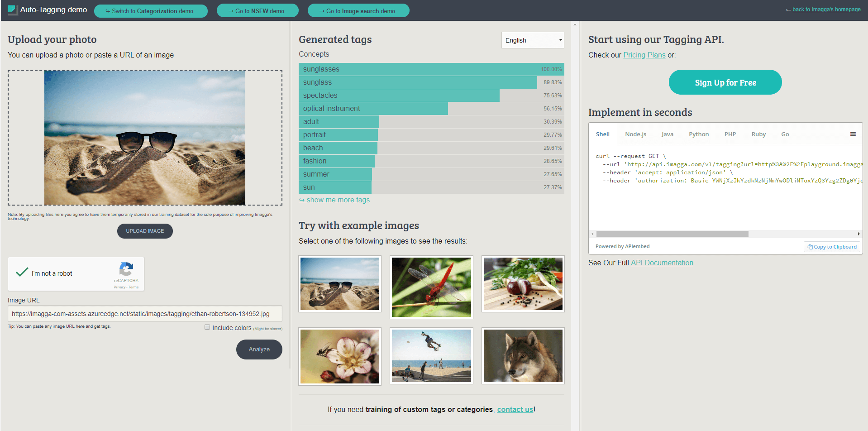Switch to the Python code tab
868x431 pixels.
point(698,134)
